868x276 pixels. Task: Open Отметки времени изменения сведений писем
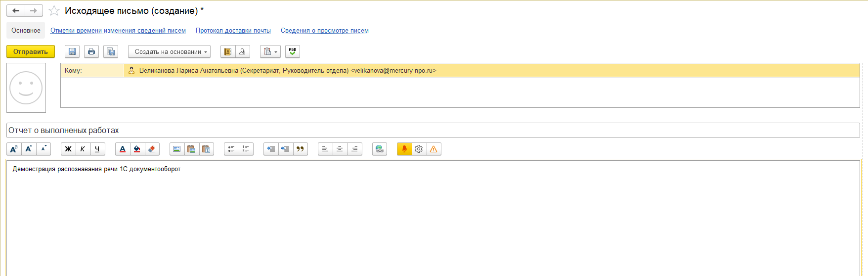[x=118, y=30]
